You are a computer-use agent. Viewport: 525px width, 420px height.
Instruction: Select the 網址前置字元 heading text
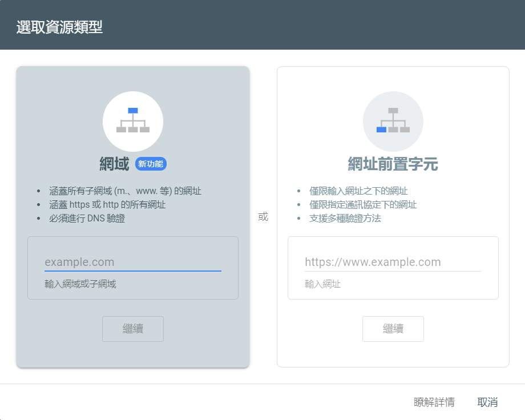(393, 164)
